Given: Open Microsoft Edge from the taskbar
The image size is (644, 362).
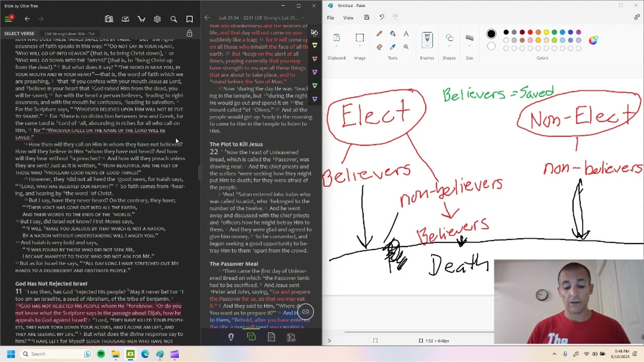Looking at the screenshot, I should (x=145, y=354).
